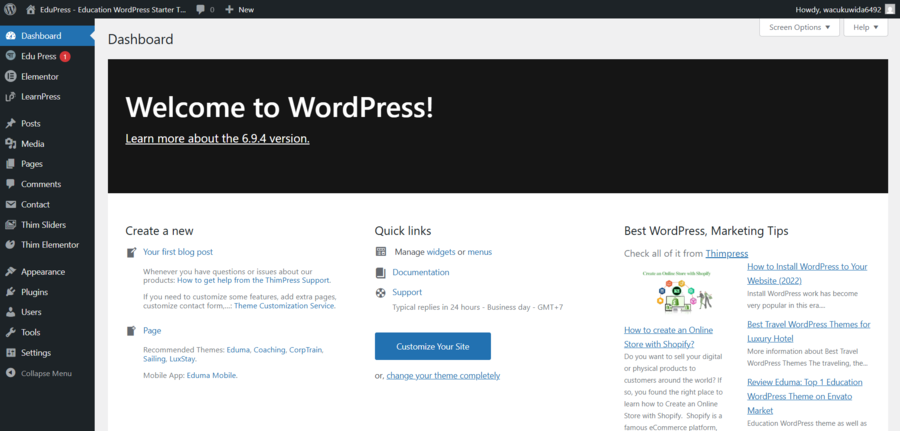Open the site home icon in admin bar
The width and height of the screenshot is (900, 431).
30,9
